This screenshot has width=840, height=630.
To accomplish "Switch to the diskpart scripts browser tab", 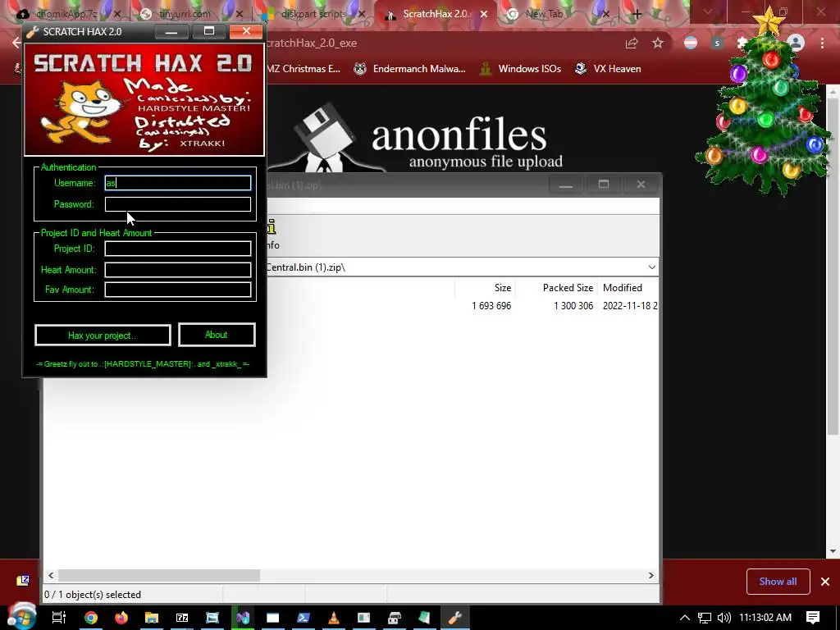I will [x=313, y=14].
